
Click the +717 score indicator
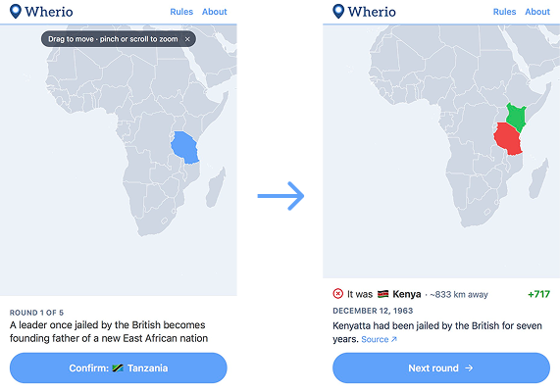pos(539,294)
